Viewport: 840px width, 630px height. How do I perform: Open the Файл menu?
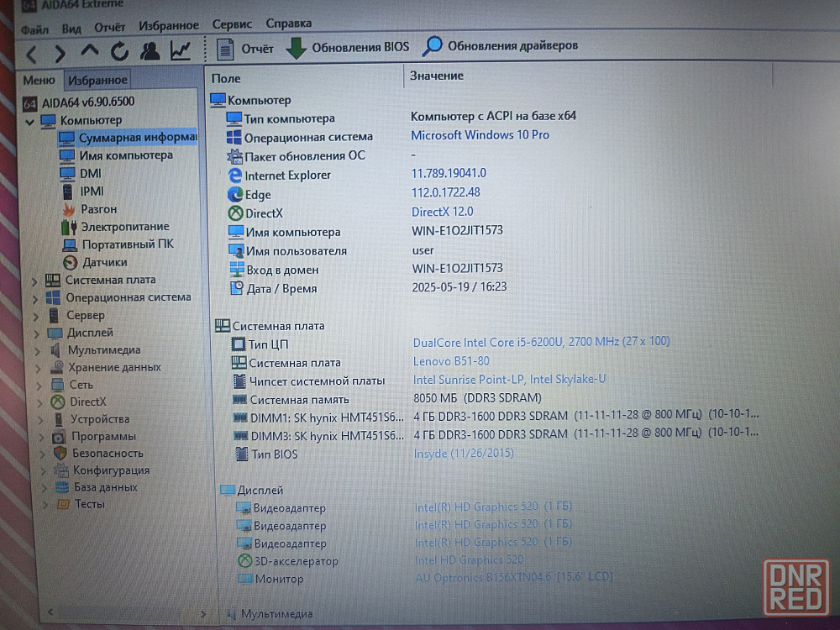(34, 29)
